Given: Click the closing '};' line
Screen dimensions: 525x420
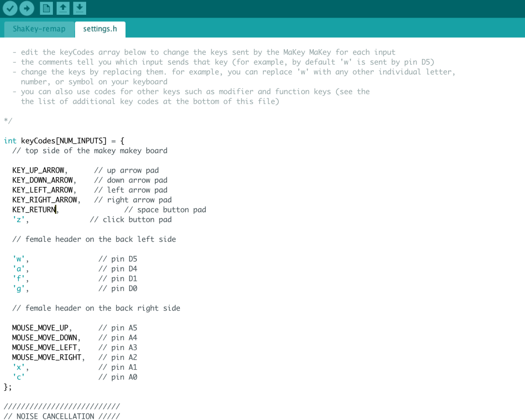Looking at the screenshot, I should pyautogui.click(x=8, y=387).
